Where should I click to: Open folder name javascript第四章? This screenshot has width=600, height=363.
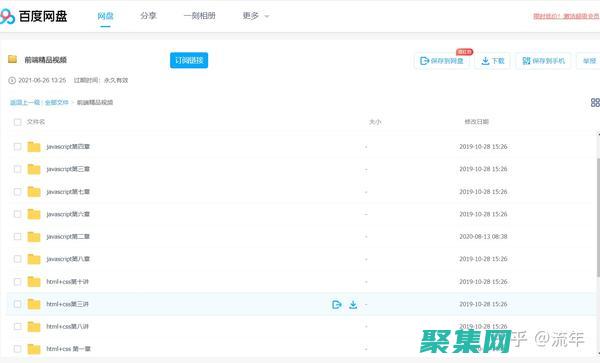point(68,147)
